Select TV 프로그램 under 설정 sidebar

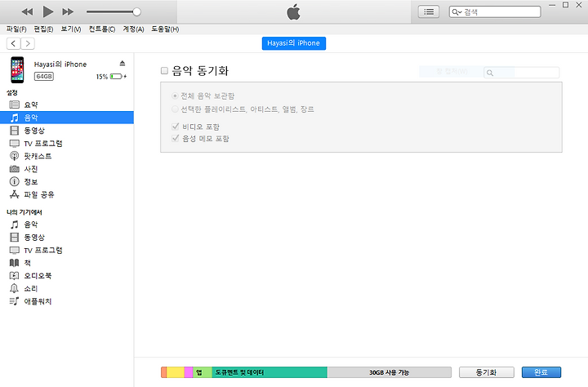pos(67,143)
